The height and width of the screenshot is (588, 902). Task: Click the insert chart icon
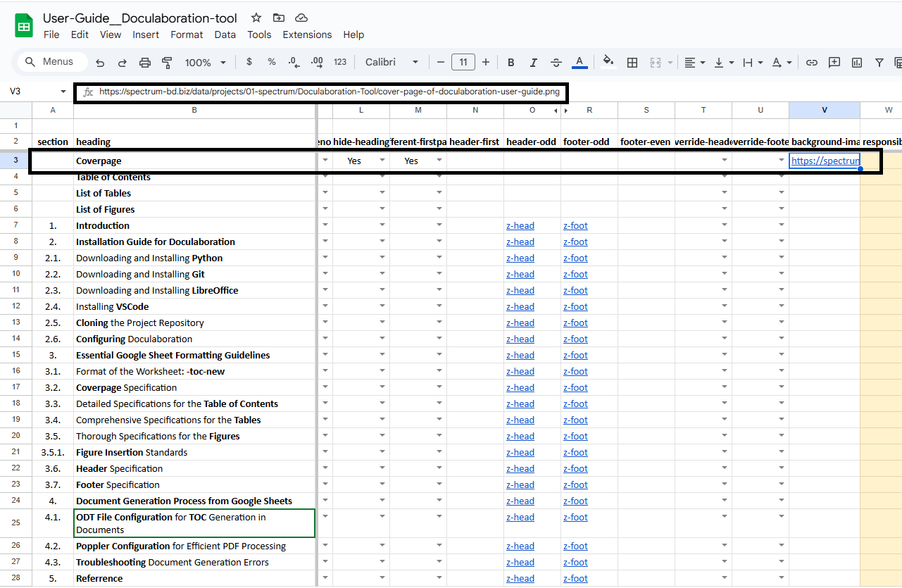tap(857, 63)
